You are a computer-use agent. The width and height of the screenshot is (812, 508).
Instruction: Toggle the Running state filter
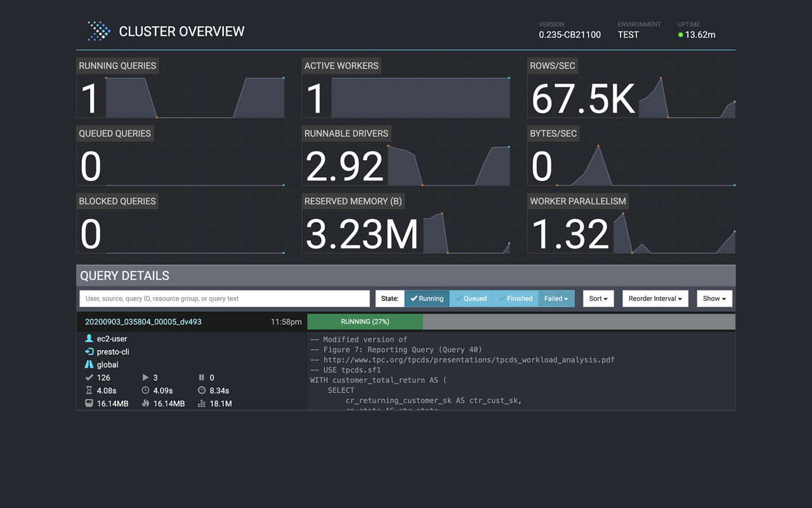pyautogui.click(x=427, y=298)
